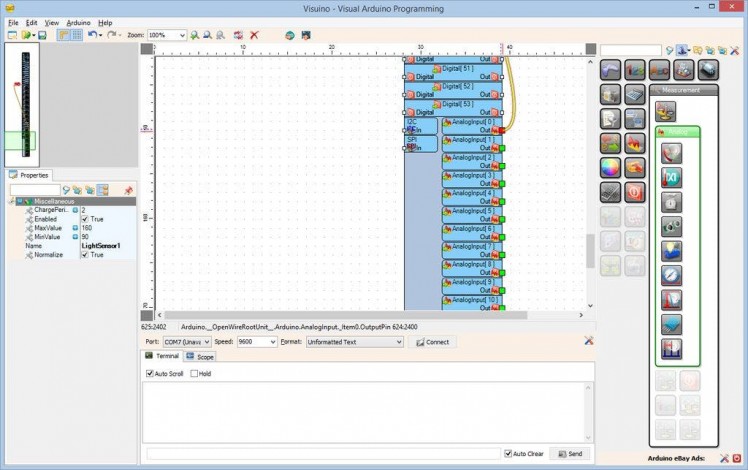Enable the Hold checkbox
The width and height of the screenshot is (748, 470).
(x=194, y=374)
